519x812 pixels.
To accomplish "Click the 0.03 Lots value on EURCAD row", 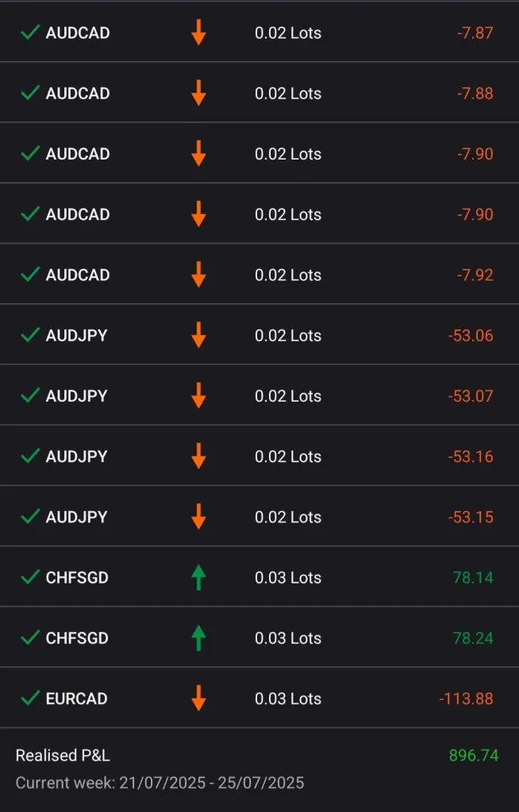I will coord(288,698).
